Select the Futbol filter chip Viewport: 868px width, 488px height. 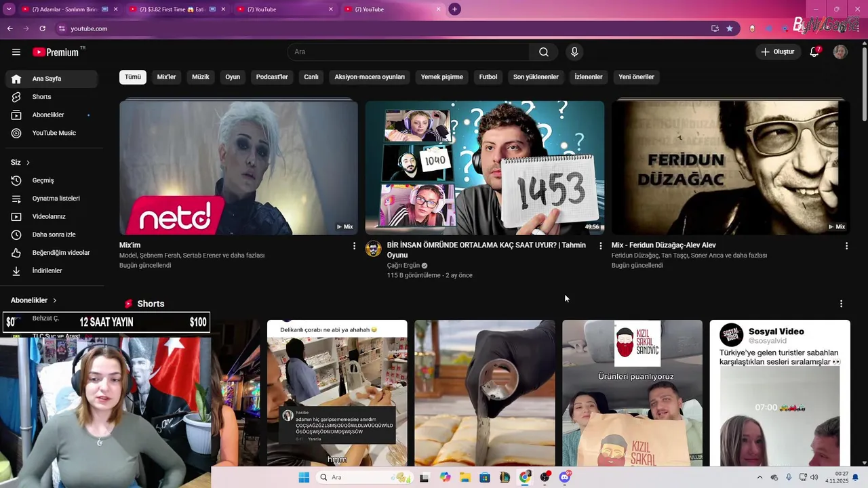point(488,77)
